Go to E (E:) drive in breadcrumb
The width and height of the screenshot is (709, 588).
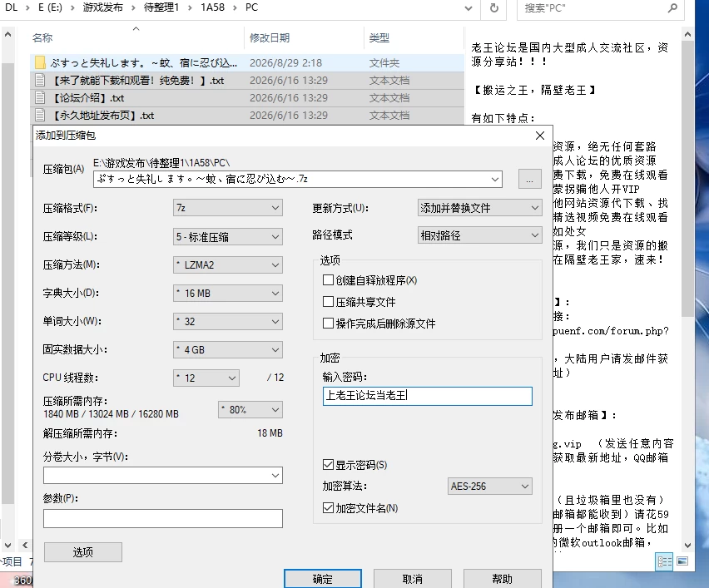pyautogui.click(x=50, y=7)
